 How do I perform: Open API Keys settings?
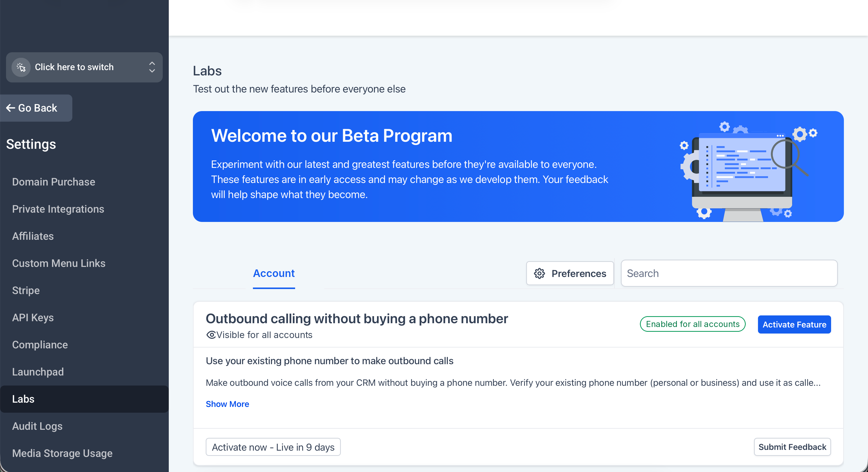click(33, 318)
